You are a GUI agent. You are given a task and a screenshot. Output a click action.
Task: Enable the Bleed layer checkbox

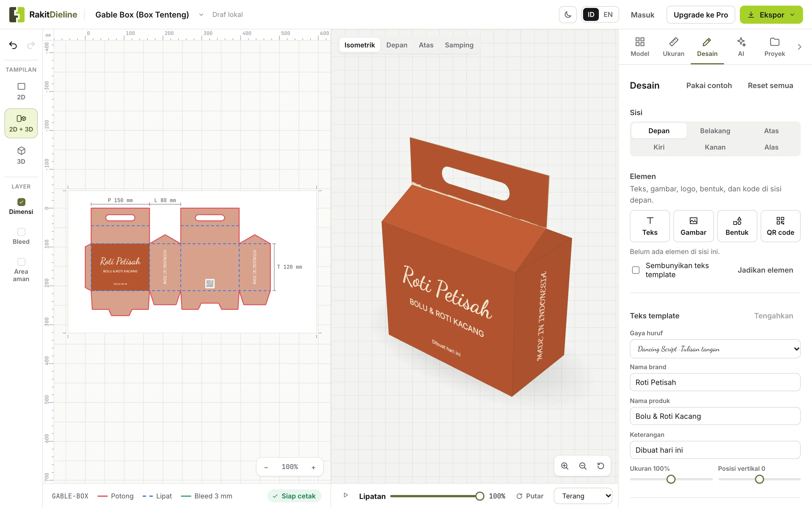(x=21, y=232)
